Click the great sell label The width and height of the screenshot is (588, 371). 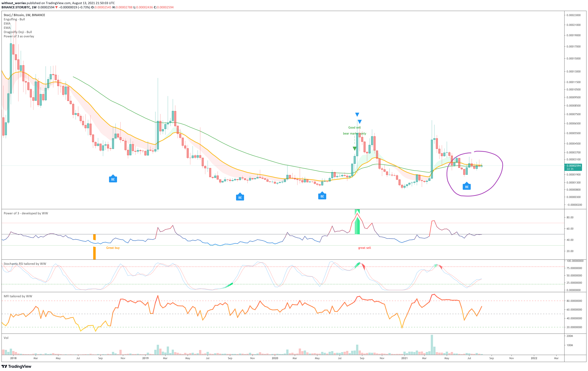pyautogui.click(x=364, y=248)
